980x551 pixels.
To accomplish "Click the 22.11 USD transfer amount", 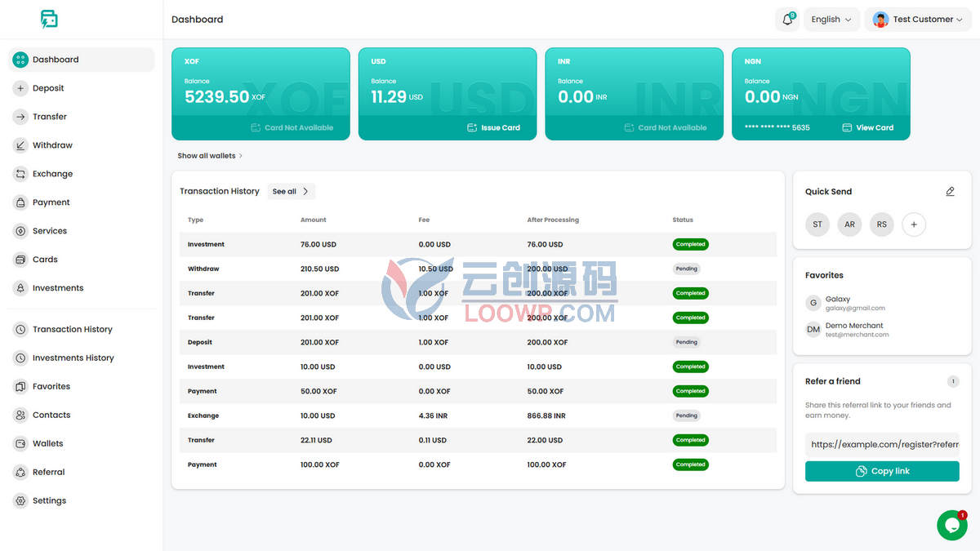I will pos(316,440).
